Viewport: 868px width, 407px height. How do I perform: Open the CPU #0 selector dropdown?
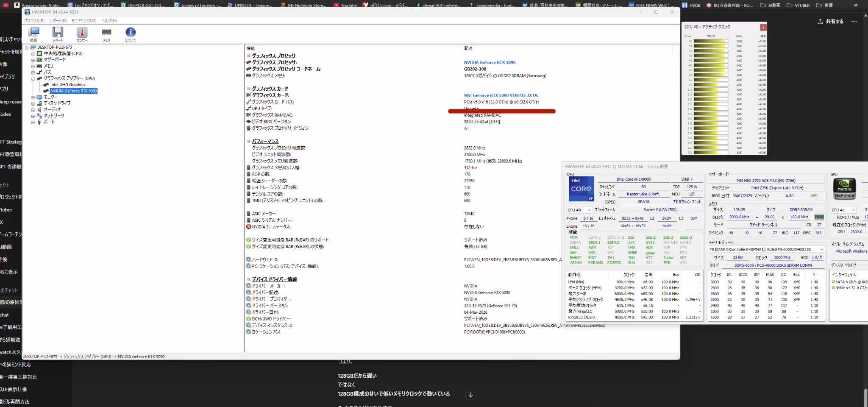[x=579, y=210]
